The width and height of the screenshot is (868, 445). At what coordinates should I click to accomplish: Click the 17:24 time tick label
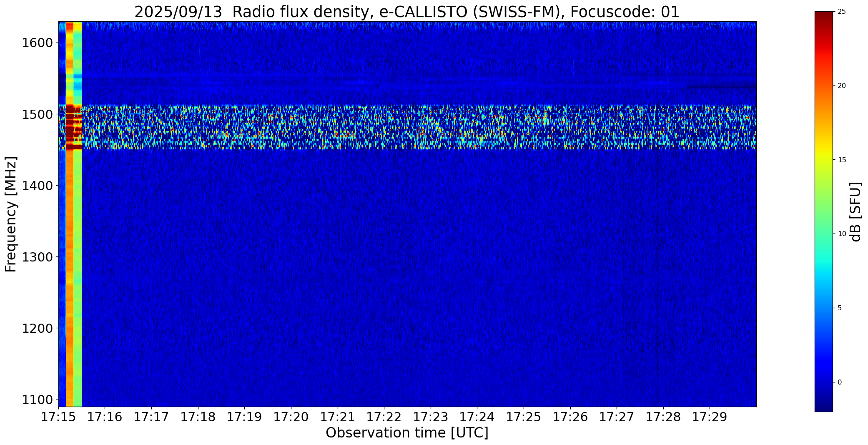coord(477,417)
